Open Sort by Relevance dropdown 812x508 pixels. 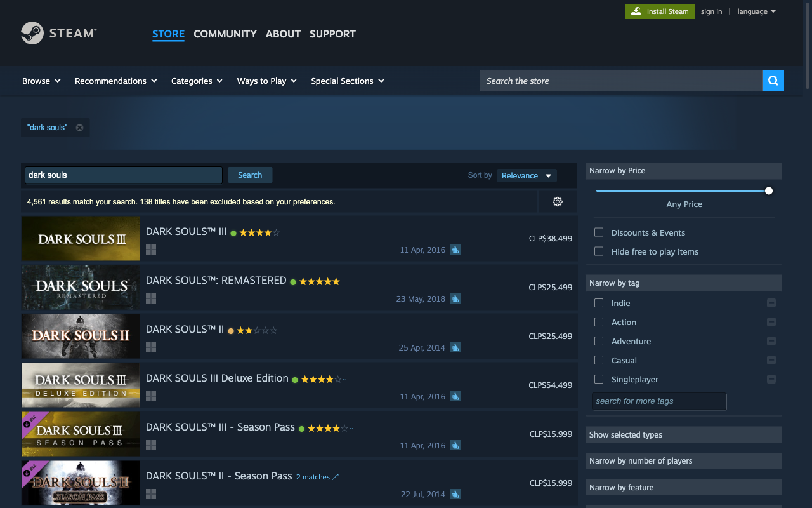[x=527, y=175]
